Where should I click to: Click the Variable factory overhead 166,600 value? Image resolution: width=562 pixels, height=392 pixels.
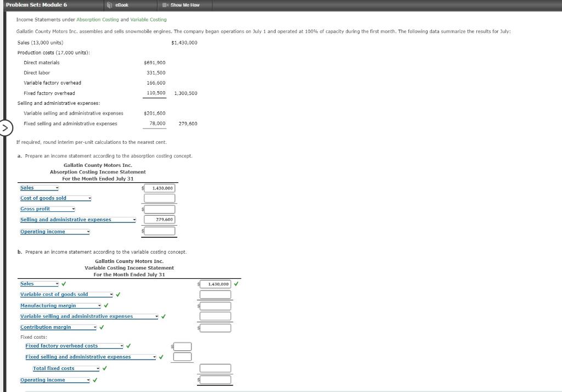(x=156, y=83)
